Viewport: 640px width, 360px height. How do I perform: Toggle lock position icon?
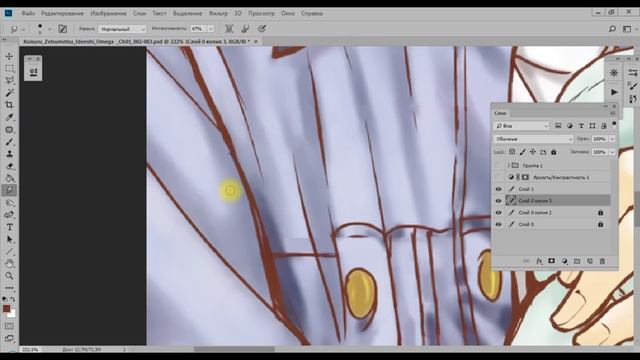point(533,152)
